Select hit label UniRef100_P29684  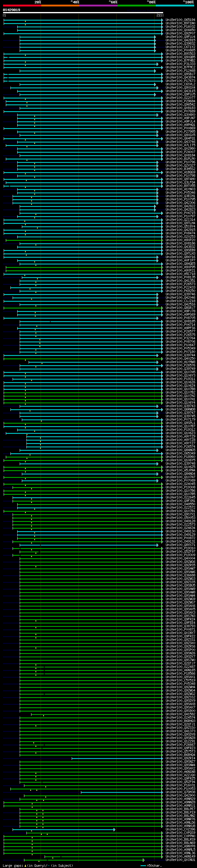[180, 101]
